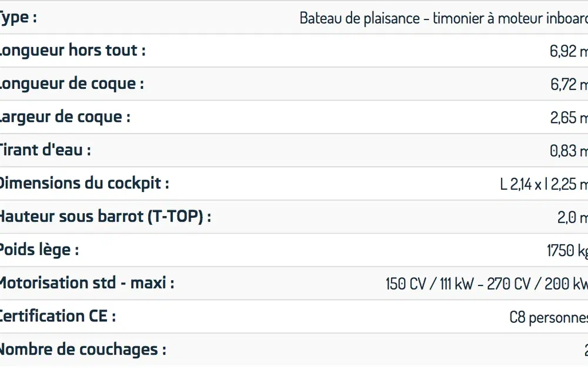The width and height of the screenshot is (588, 368).
Task: Click the "Motorisation std - maxi" label
Action: point(86,283)
